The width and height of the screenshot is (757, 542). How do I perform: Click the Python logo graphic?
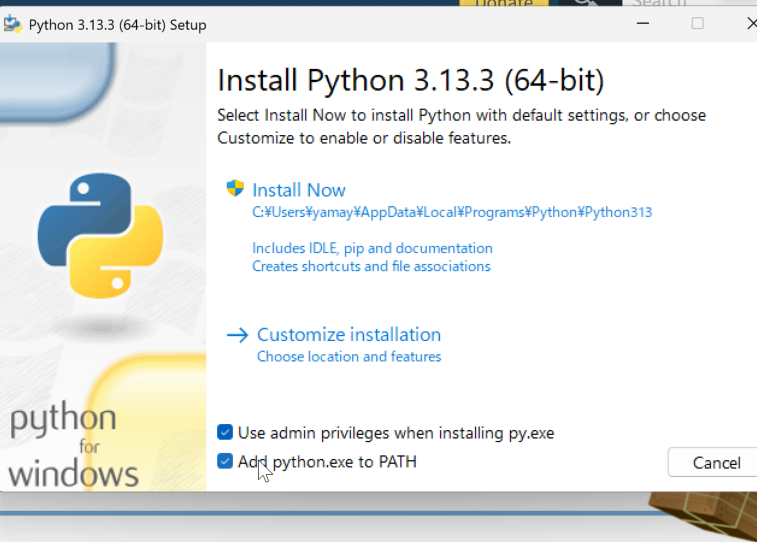pyautogui.click(x=100, y=236)
